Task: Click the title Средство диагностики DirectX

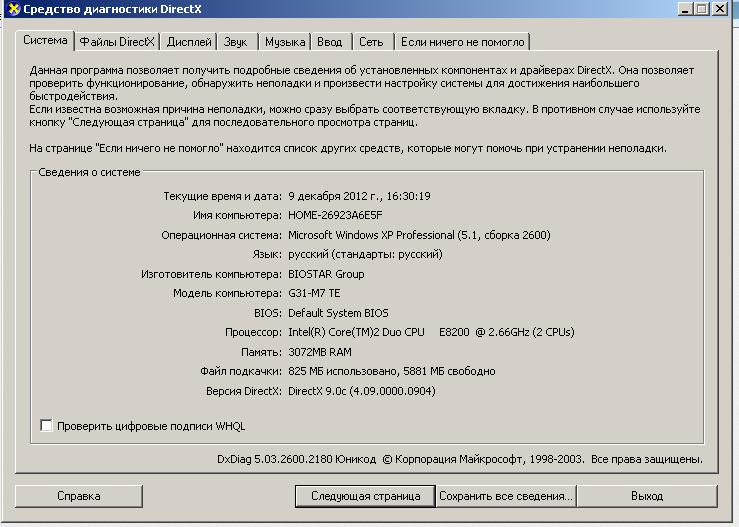Action: 112,9
